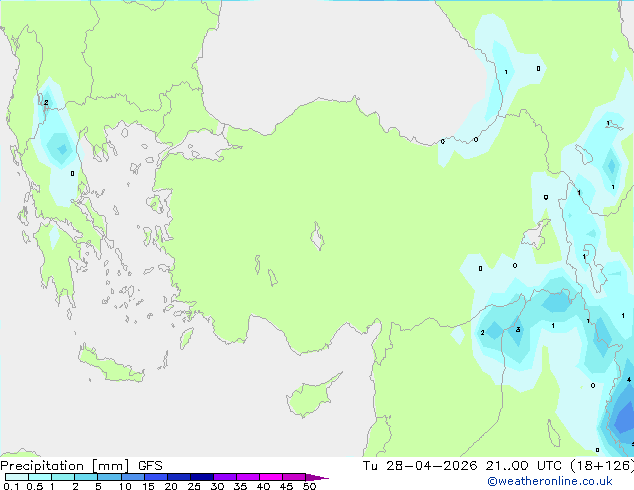Image resolution: width=634 pixels, height=490 pixels.
Task: Choose the 15–20 mm legend swatch
Action: pyautogui.click(x=155, y=477)
